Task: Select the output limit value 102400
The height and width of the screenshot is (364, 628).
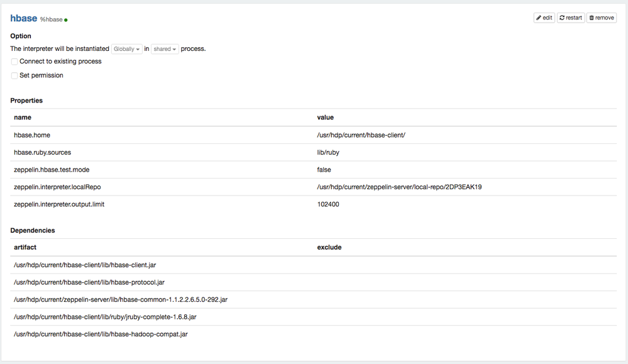Action: click(328, 204)
